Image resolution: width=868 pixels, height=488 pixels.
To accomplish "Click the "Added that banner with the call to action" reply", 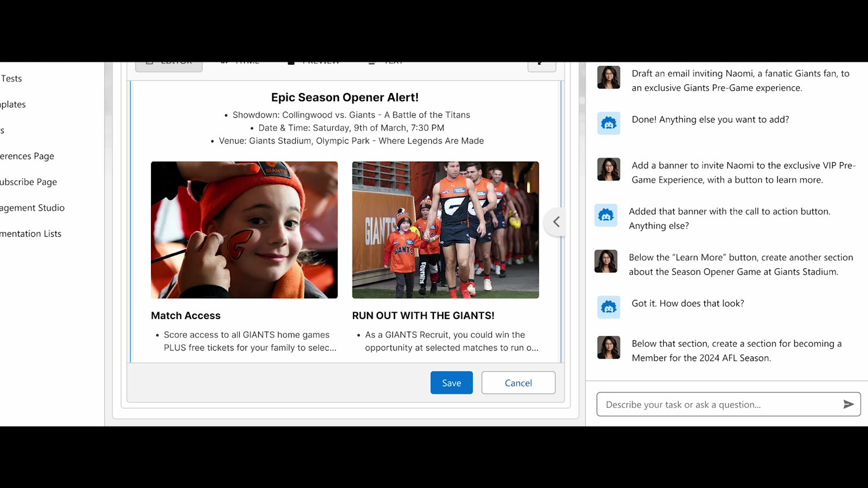I will (730, 219).
